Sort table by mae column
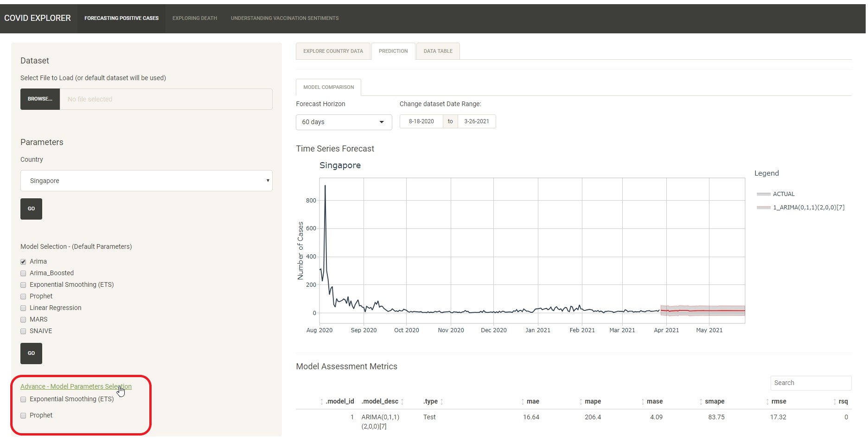 pos(532,401)
